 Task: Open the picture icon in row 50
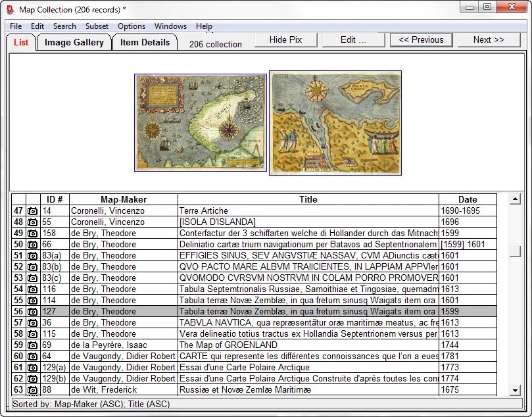pos(32,245)
